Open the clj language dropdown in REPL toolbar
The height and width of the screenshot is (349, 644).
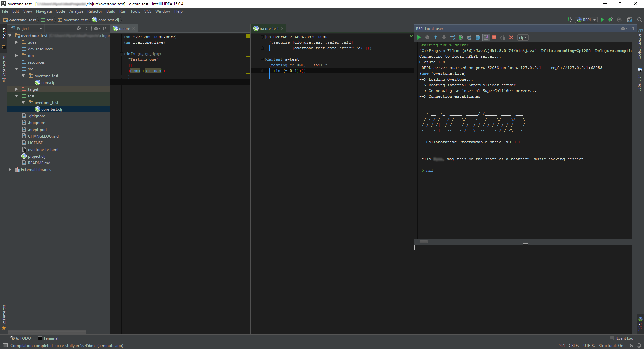click(x=522, y=37)
